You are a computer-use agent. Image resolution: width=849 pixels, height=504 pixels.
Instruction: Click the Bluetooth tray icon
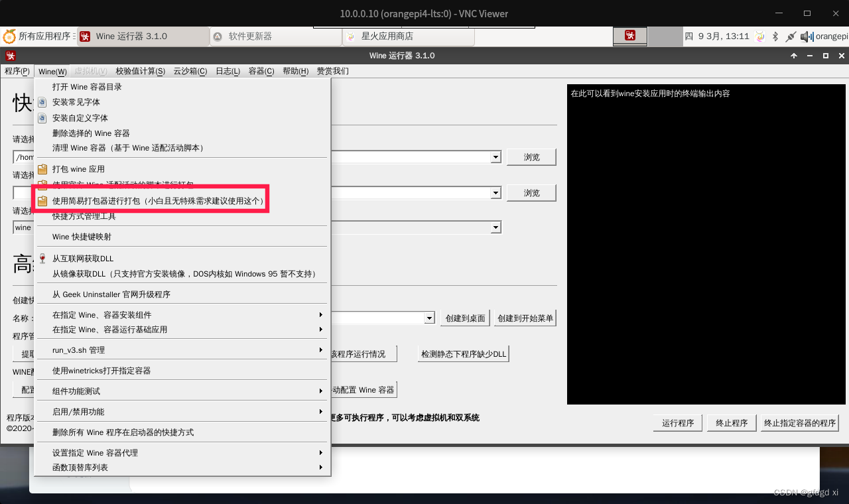(x=775, y=36)
